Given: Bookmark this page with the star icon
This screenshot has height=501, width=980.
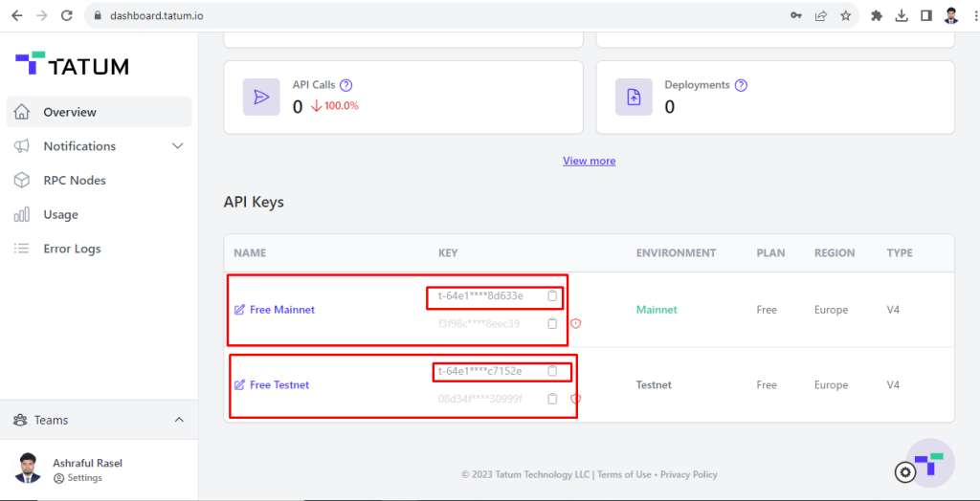Looking at the screenshot, I should pos(845,16).
